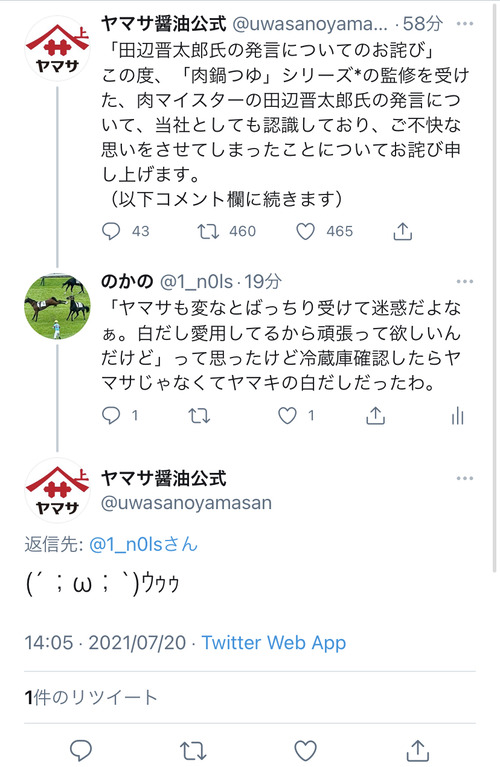Retweet のかの's tweet
This screenshot has height=767, width=500.
[x=199, y=416]
